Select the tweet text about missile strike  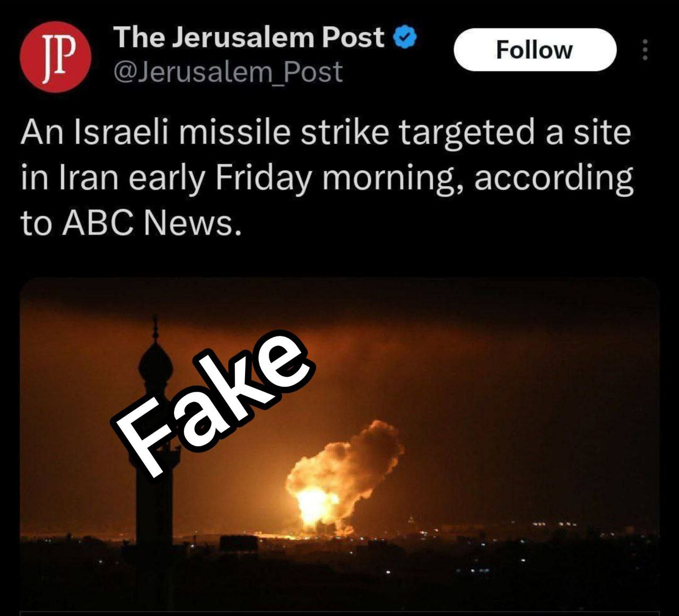[327, 177]
